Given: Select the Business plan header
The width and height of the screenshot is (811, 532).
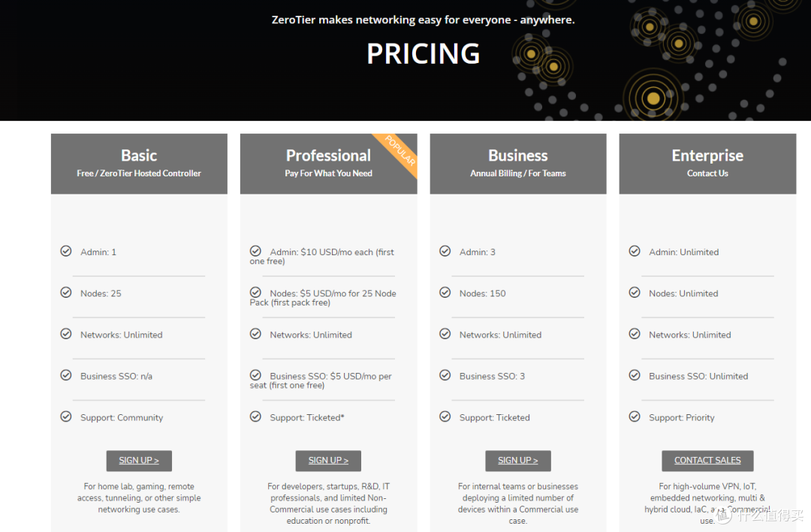Looking at the screenshot, I should tap(517, 164).
